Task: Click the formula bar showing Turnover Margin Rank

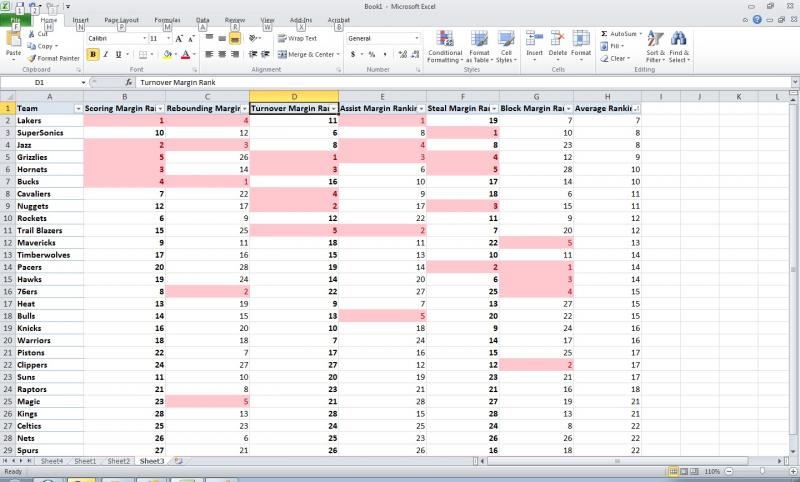Action: tap(400, 83)
